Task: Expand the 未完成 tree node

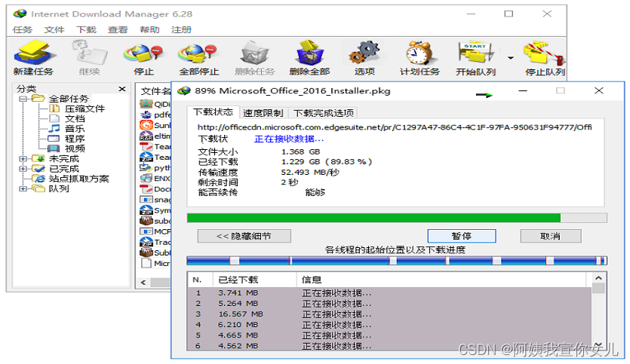Action: [23, 158]
